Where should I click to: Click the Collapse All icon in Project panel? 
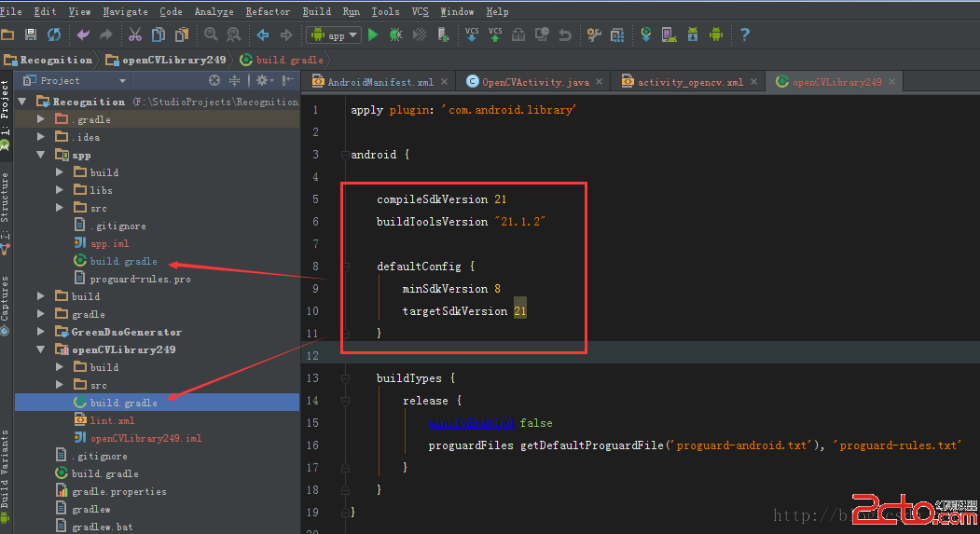pyautogui.click(x=236, y=81)
